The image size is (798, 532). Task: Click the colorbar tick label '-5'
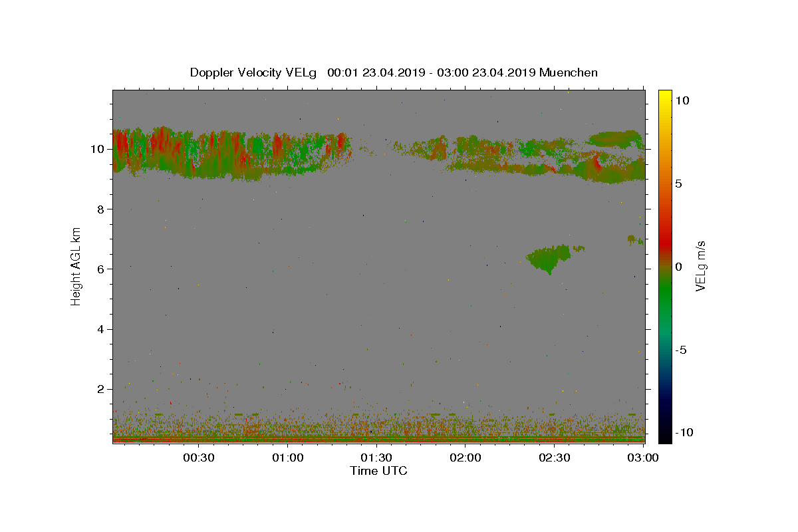pos(680,350)
